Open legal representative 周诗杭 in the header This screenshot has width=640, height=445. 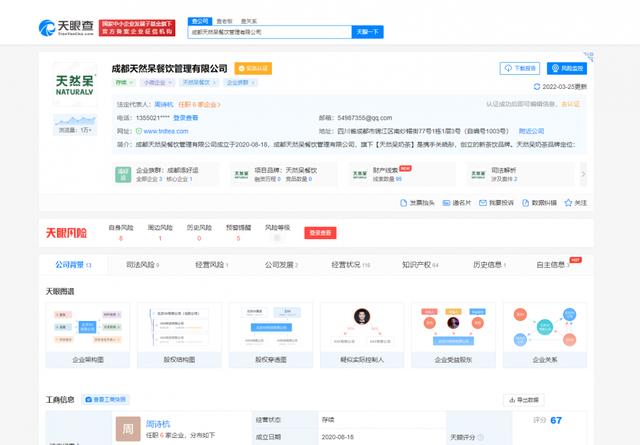(164, 105)
